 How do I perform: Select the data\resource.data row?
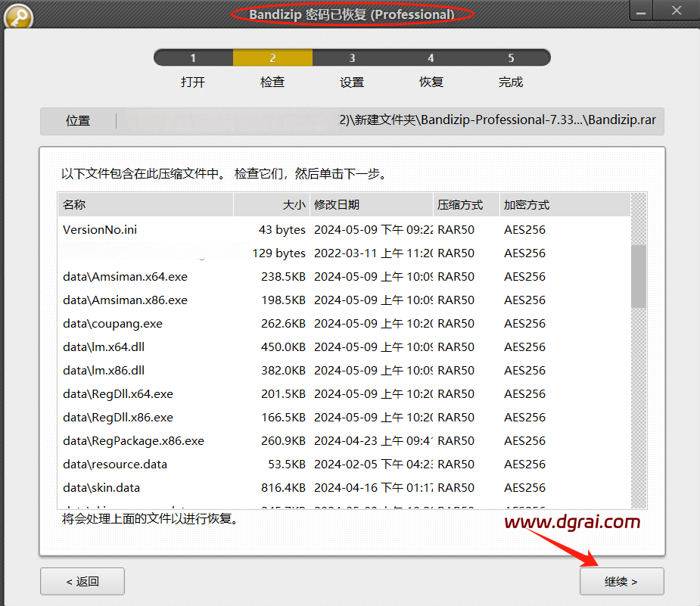pyautogui.click(x=344, y=465)
